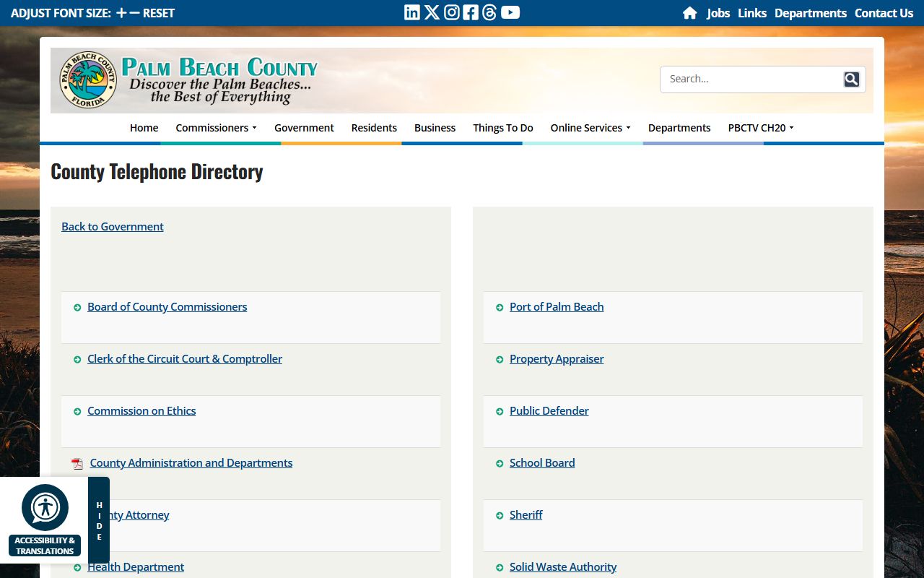Open Commission on Ethics link

click(141, 411)
